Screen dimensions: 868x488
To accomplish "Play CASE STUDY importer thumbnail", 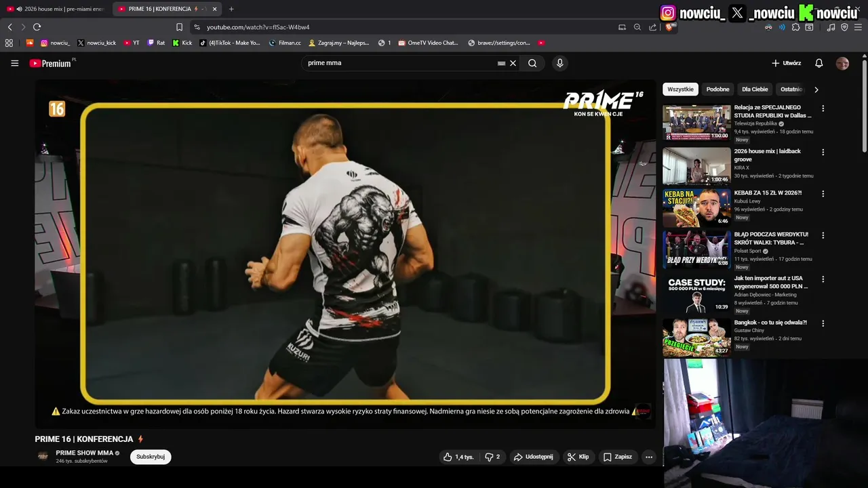I will [x=696, y=293].
